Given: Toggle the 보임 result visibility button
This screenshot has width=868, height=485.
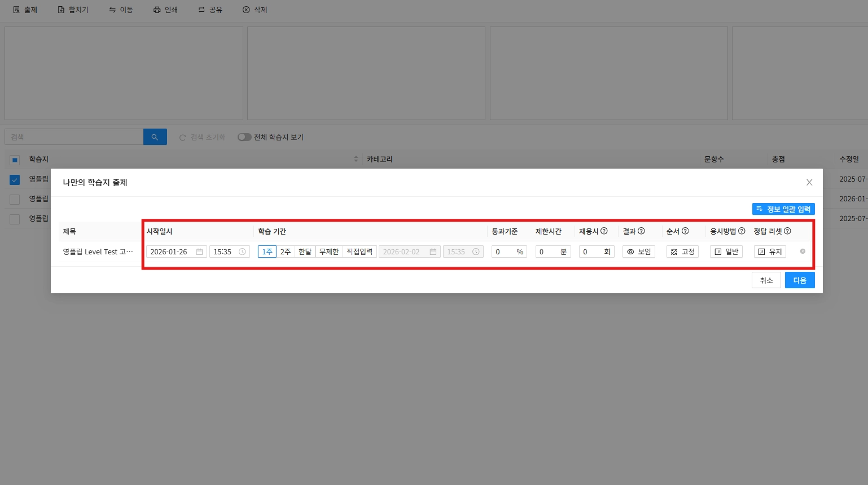Looking at the screenshot, I should (x=639, y=252).
